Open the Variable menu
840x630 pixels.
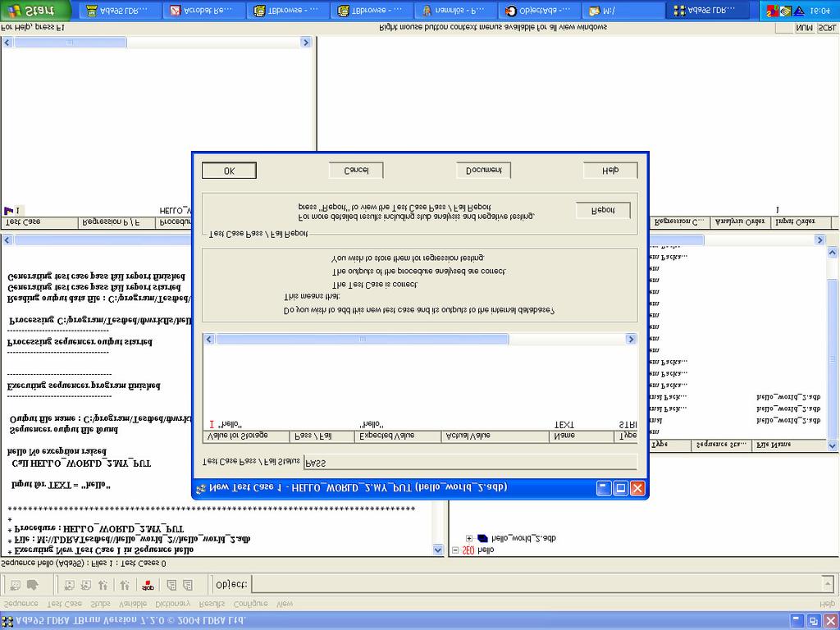(x=132, y=604)
